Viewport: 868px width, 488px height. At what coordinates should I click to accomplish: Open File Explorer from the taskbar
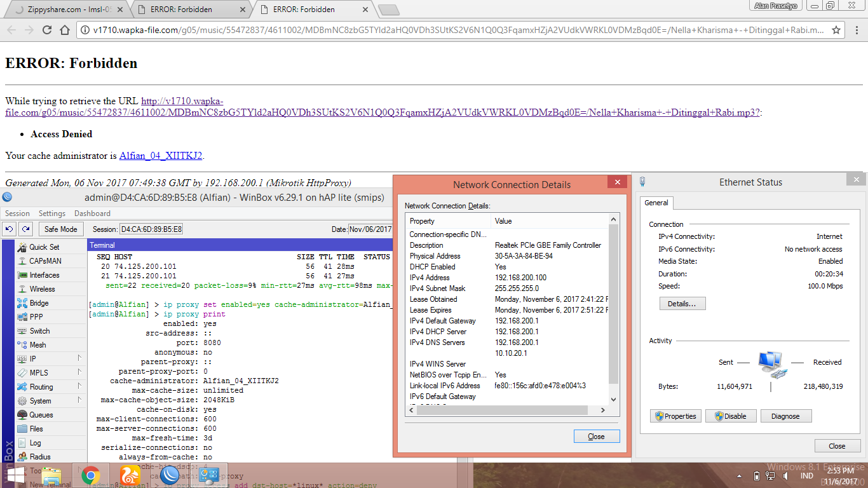(52, 475)
